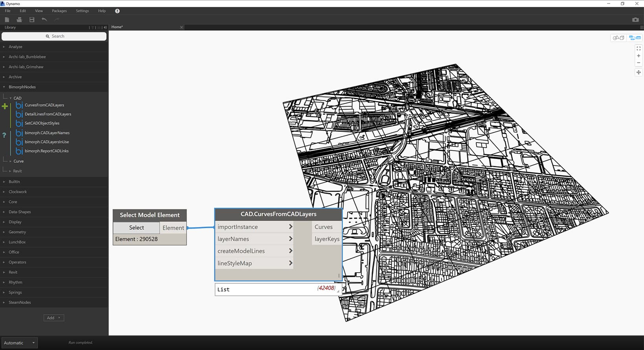
Task: Collapse the Library panel with the arrow icon
Action: tap(105, 27)
